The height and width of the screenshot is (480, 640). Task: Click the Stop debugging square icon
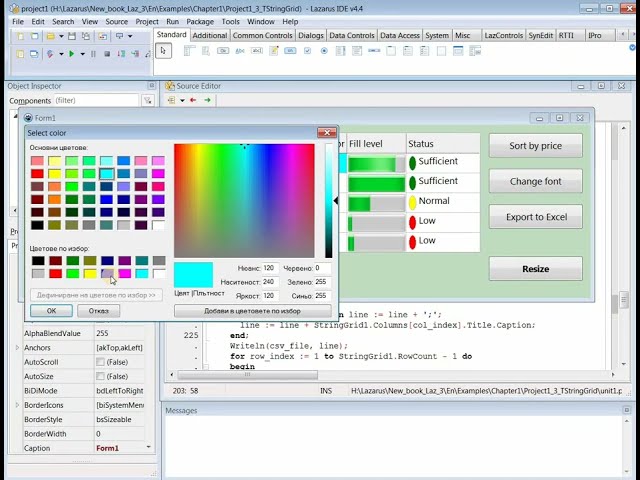pyautogui.click(x=107, y=53)
